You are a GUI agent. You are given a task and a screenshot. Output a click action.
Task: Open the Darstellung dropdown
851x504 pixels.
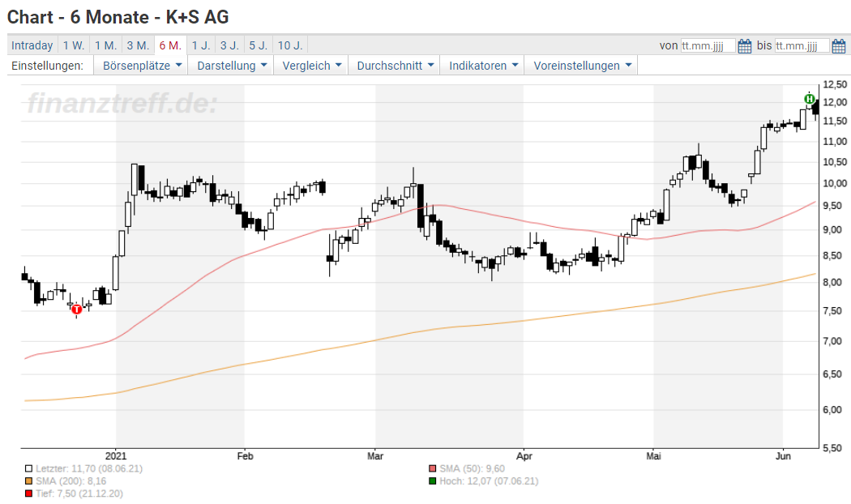pyautogui.click(x=232, y=66)
